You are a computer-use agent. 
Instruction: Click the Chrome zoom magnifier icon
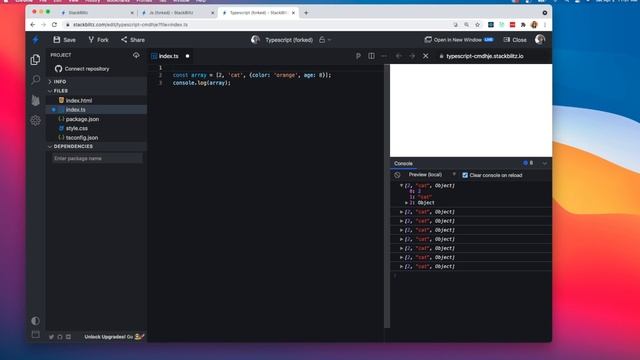[x=467, y=25]
